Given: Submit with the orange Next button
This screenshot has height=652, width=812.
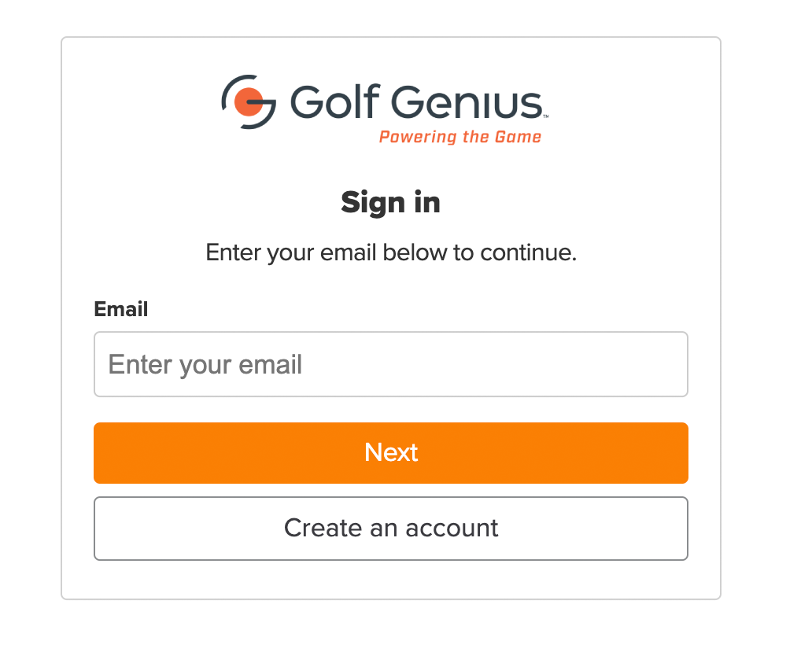Looking at the screenshot, I should point(391,453).
